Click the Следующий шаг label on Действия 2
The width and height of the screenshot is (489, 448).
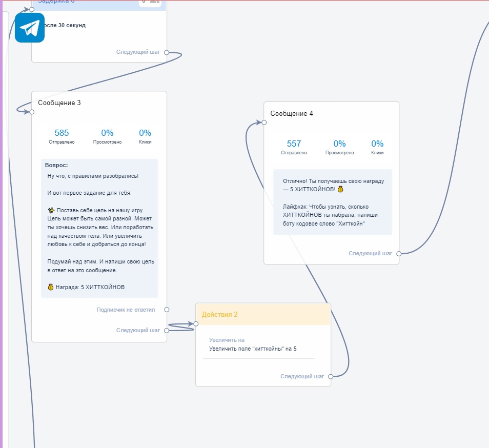click(x=301, y=376)
